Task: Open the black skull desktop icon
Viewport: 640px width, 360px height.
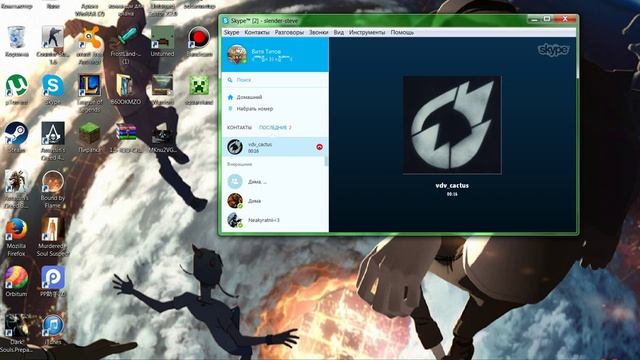Action: click(x=162, y=136)
